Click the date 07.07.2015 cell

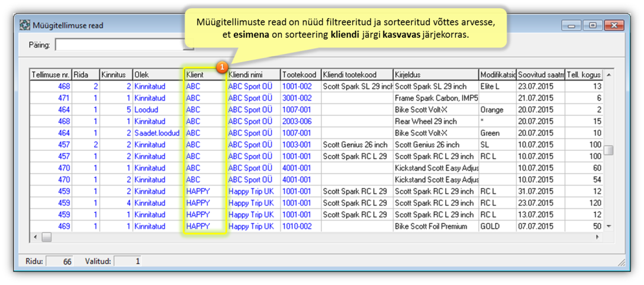tap(541, 226)
